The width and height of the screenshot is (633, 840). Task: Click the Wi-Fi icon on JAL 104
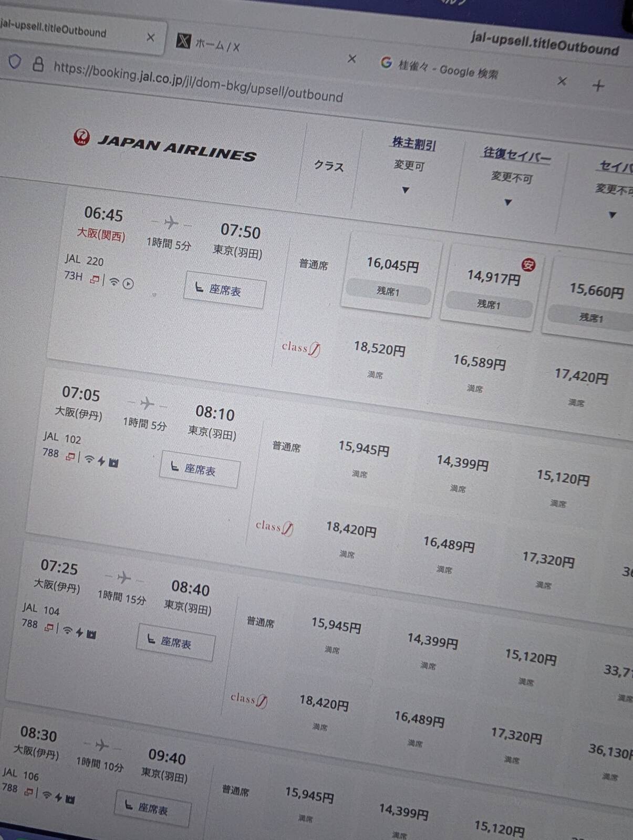click(67, 631)
